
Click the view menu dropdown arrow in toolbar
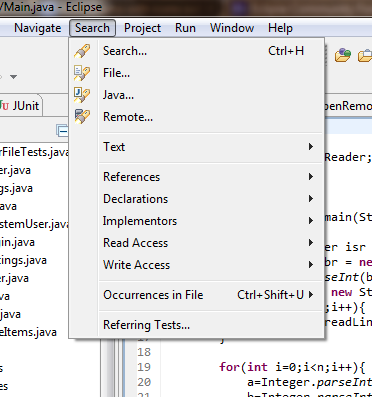[13, 77]
